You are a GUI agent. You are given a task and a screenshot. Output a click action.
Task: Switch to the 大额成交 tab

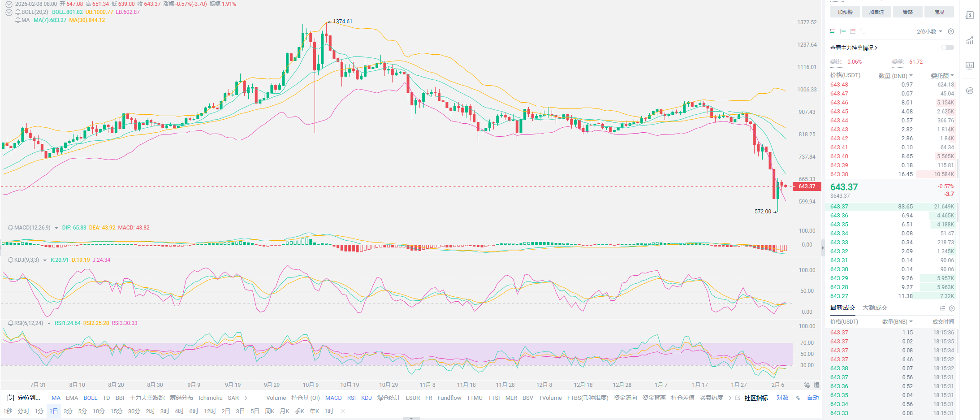875,307
